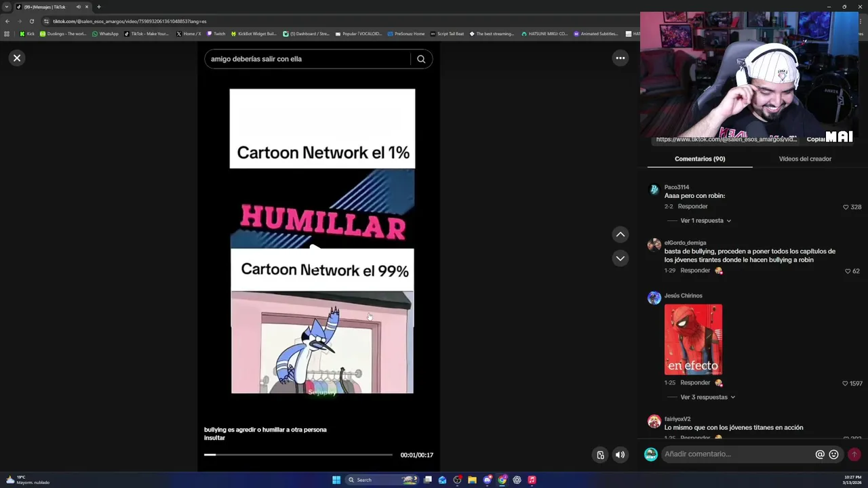The width and height of the screenshot is (868, 488).
Task: Open a new browser tab with plus
Action: coord(98,7)
